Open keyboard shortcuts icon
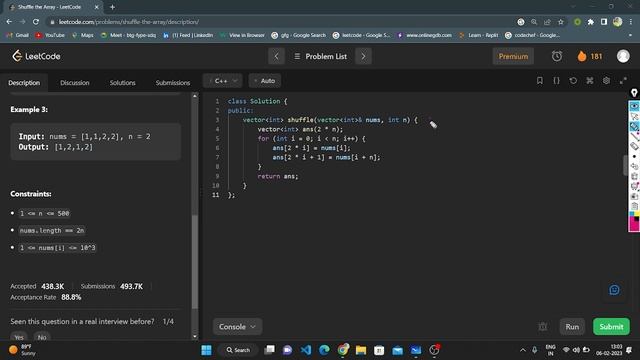Image resolution: width=640 pixels, height=360 pixels. tap(590, 80)
